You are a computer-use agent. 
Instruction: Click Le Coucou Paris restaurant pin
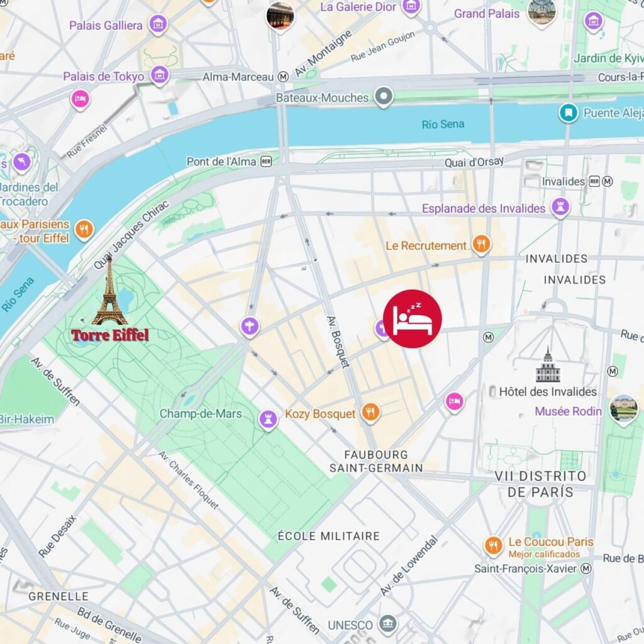(x=493, y=547)
